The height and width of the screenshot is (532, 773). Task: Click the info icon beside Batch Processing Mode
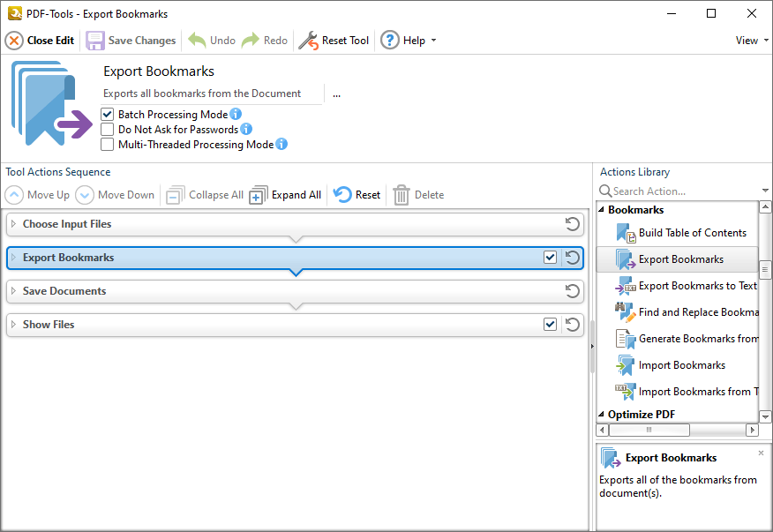236,115
